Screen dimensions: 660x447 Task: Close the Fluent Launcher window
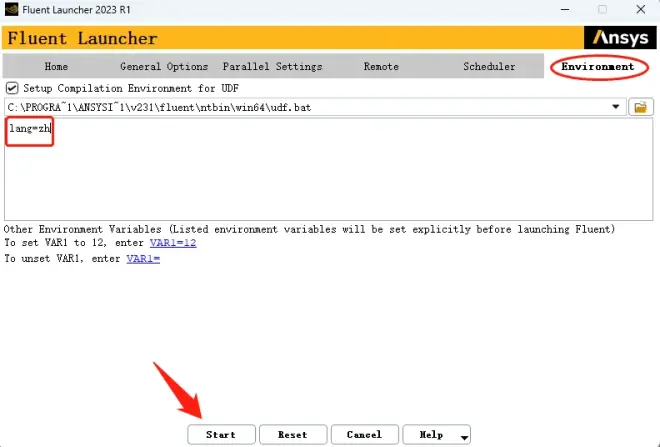pyautogui.click(x=641, y=9)
